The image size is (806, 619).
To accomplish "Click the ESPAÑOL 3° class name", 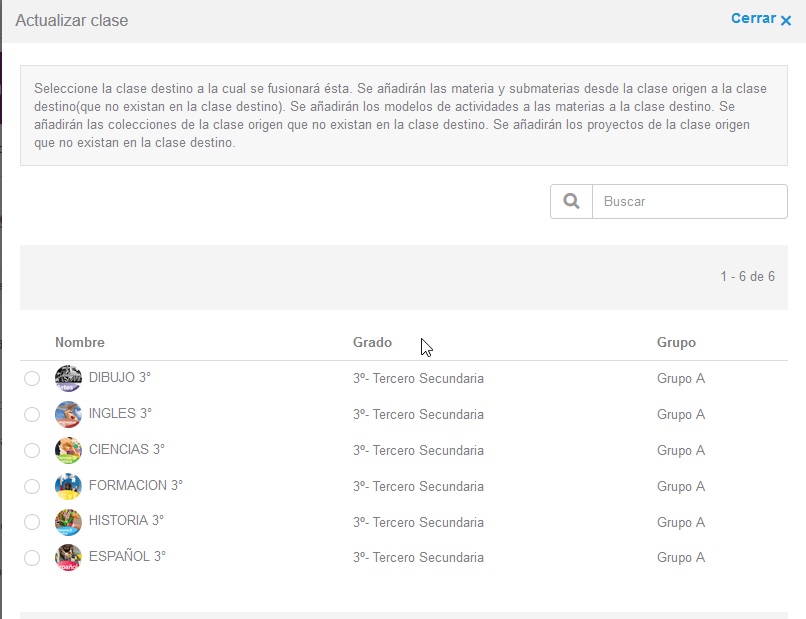I will pos(127,557).
